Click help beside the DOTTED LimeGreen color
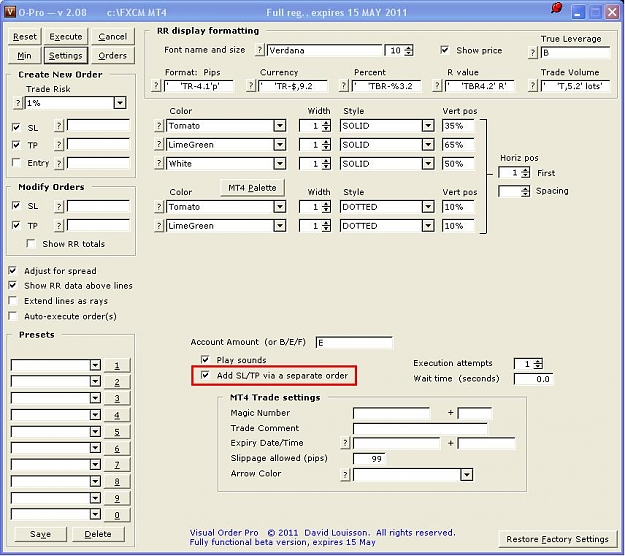 [x=159, y=226]
